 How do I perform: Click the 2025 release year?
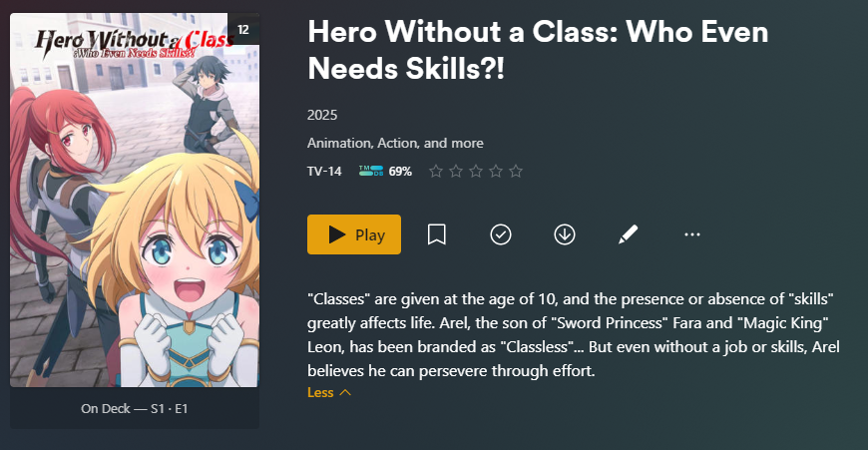(x=322, y=115)
